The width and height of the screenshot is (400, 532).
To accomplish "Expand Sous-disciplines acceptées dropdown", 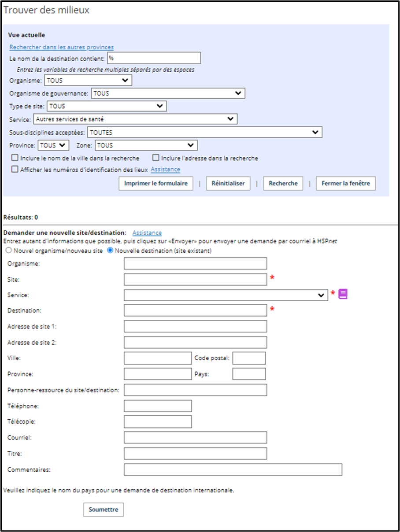I will click(x=205, y=132).
